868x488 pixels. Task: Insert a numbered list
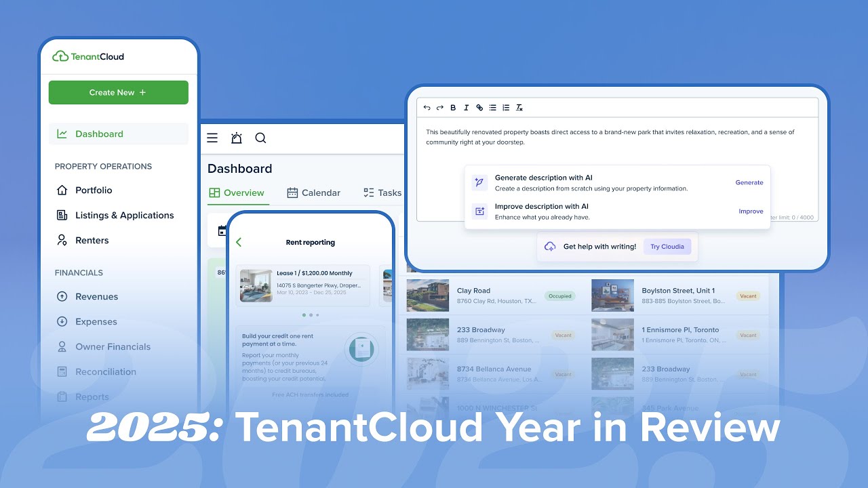click(x=506, y=108)
